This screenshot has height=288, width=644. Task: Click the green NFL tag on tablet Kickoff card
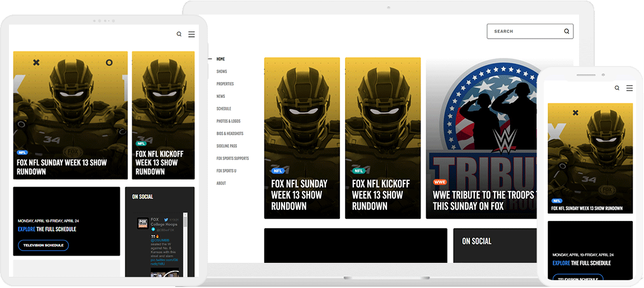click(x=141, y=144)
